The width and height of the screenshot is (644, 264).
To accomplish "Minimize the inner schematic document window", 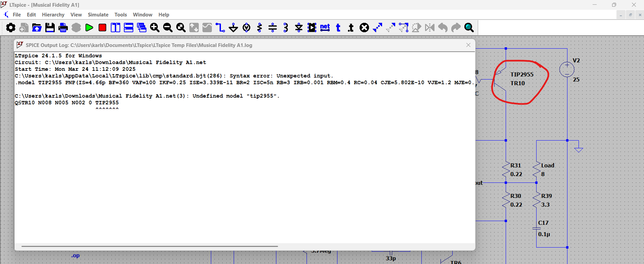I will (621, 15).
